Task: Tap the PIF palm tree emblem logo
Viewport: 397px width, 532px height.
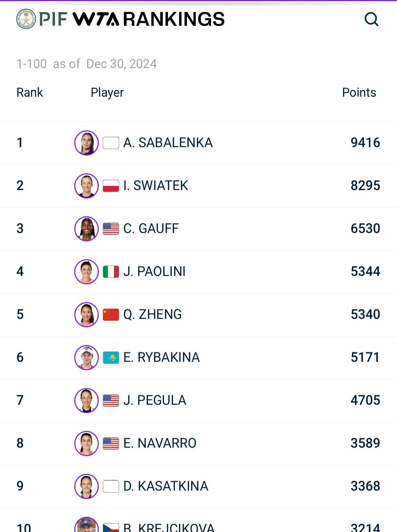Action: (26, 19)
